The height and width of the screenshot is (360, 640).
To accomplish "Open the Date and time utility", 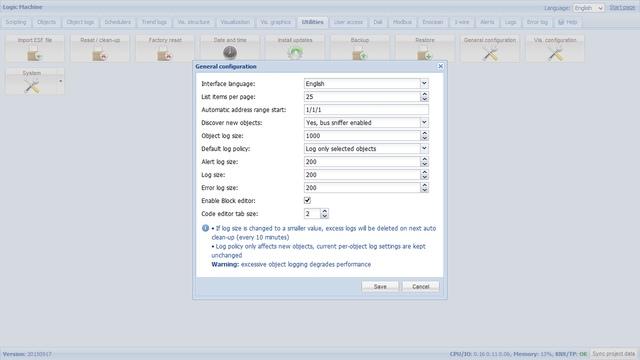I will pos(230,48).
